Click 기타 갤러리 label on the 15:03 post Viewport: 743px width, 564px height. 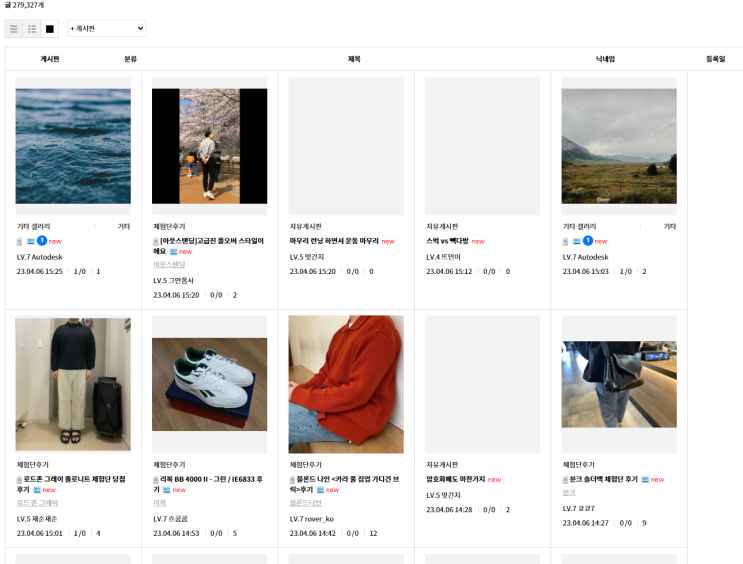[580, 227]
